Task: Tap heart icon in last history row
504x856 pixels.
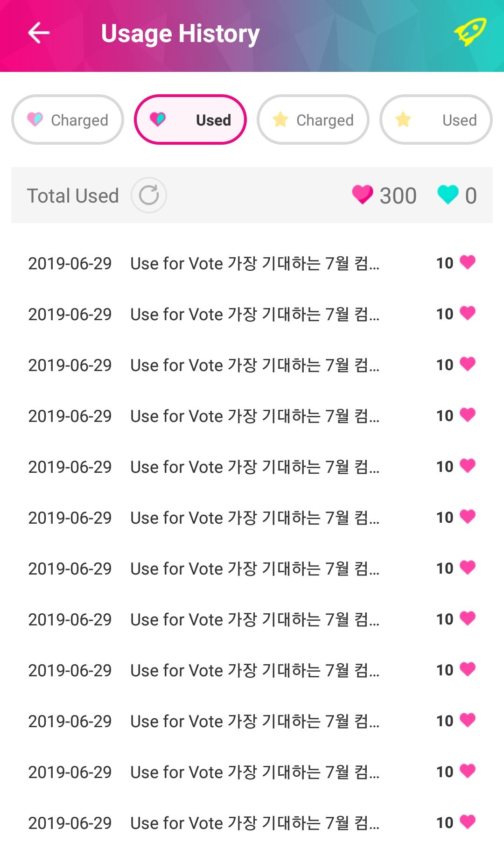Action: click(x=468, y=821)
